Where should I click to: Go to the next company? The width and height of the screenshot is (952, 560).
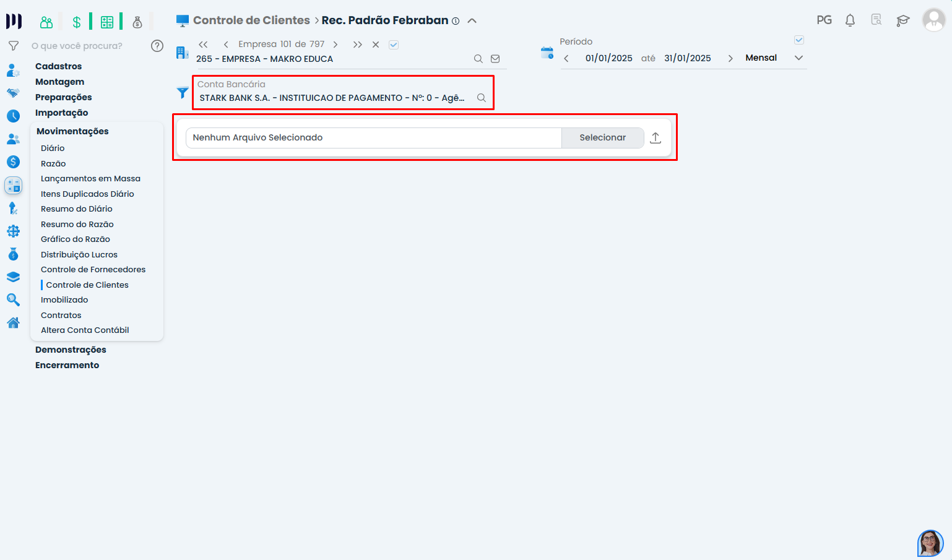(335, 45)
